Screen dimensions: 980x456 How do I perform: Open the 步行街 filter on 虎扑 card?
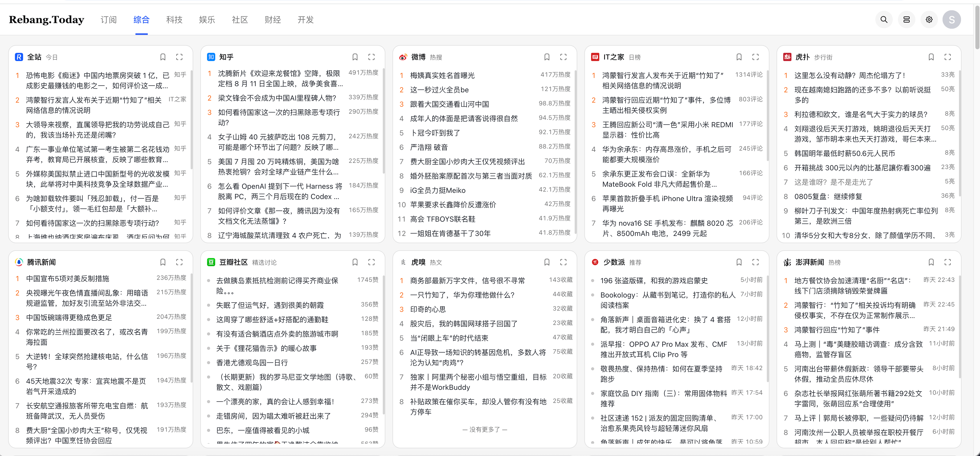point(823,57)
